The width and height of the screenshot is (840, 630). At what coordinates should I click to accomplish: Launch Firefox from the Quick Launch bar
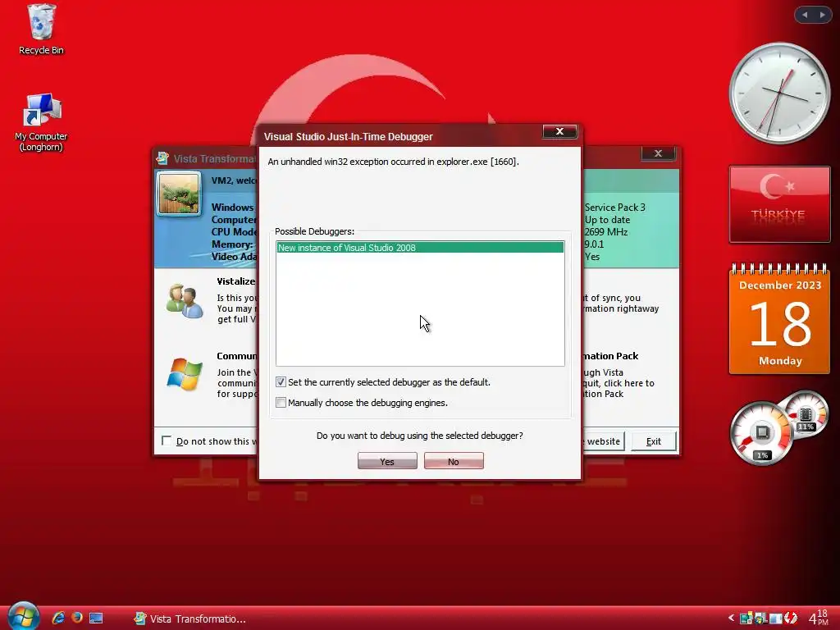point(77,618)
